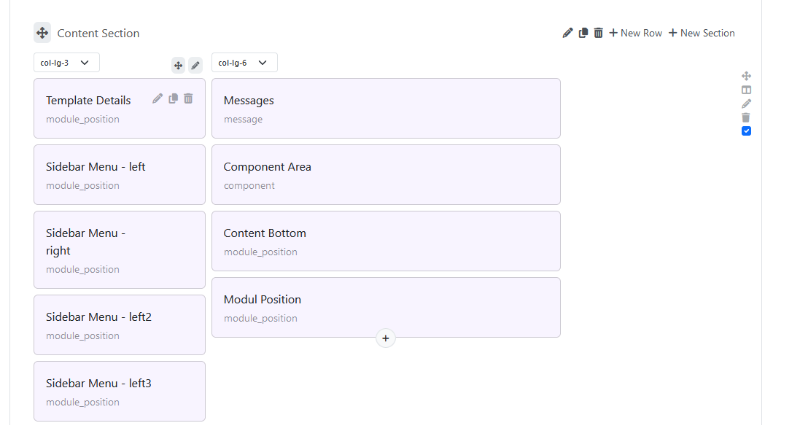The height and width of the screenshot is (425, 800).
Task: Select the Component Area block
Action: [x=385, y=174]
